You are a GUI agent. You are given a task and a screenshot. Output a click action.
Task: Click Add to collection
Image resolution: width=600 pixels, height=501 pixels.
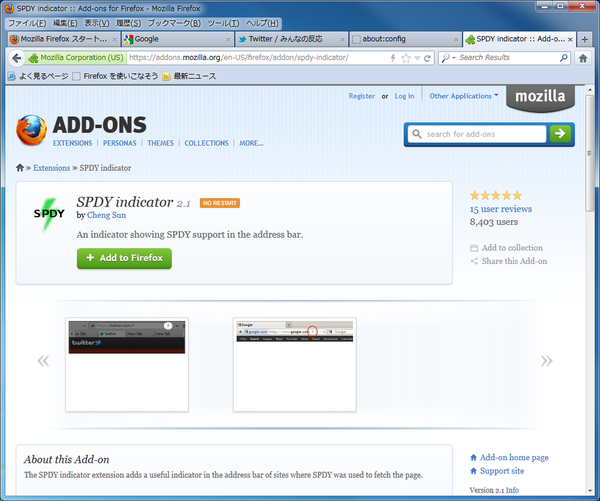point(507,248)
